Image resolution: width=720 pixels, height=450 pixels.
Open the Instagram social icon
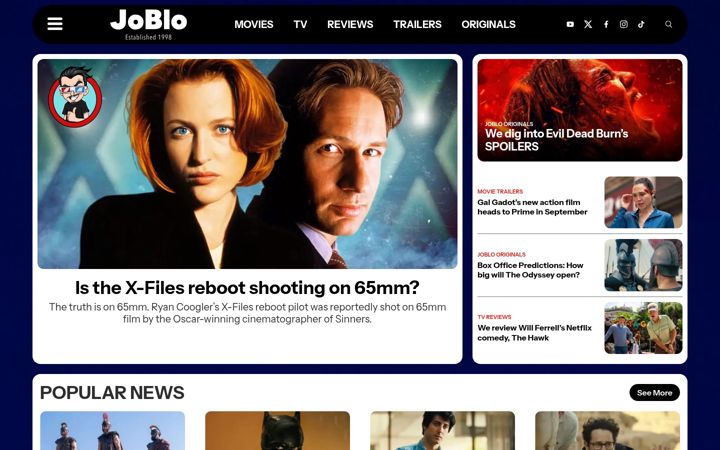pyautogui.click(x=624, y=24)
